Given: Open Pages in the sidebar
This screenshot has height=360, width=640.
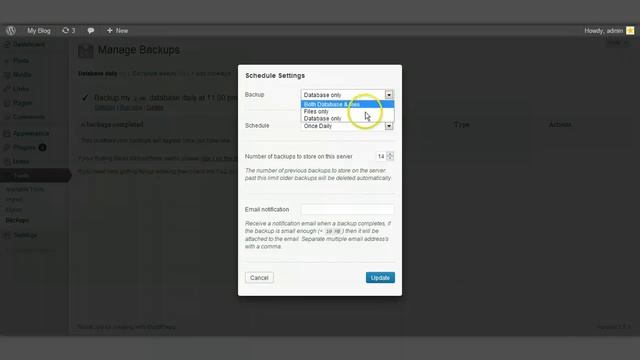Looking at the screenshot, I should tap(22, 103).
